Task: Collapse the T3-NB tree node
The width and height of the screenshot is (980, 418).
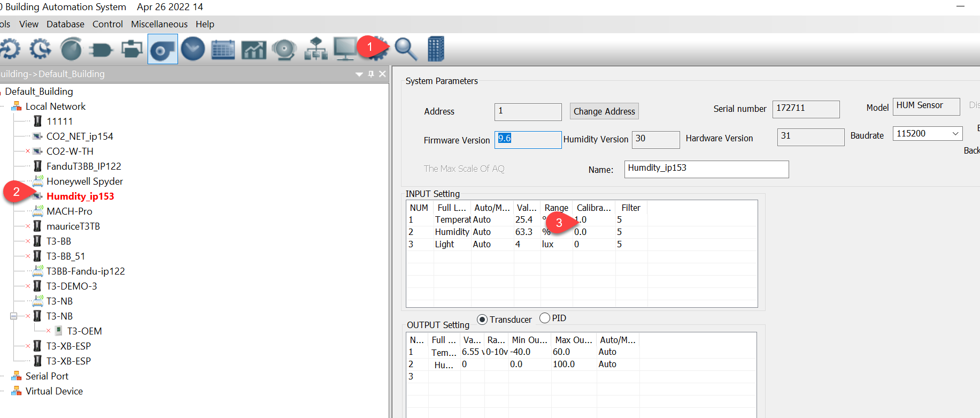Action: click(x=14, y=316)
